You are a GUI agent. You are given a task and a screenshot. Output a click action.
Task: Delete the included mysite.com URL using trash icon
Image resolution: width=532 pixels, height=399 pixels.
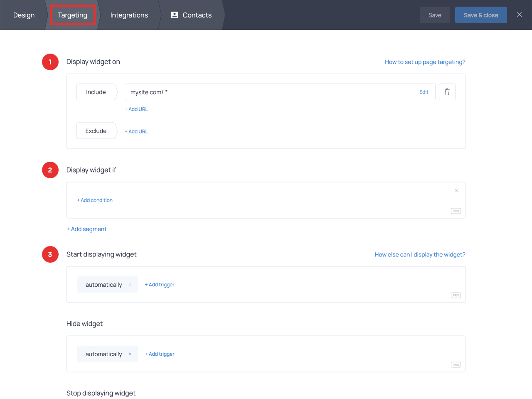click(447, 91)
